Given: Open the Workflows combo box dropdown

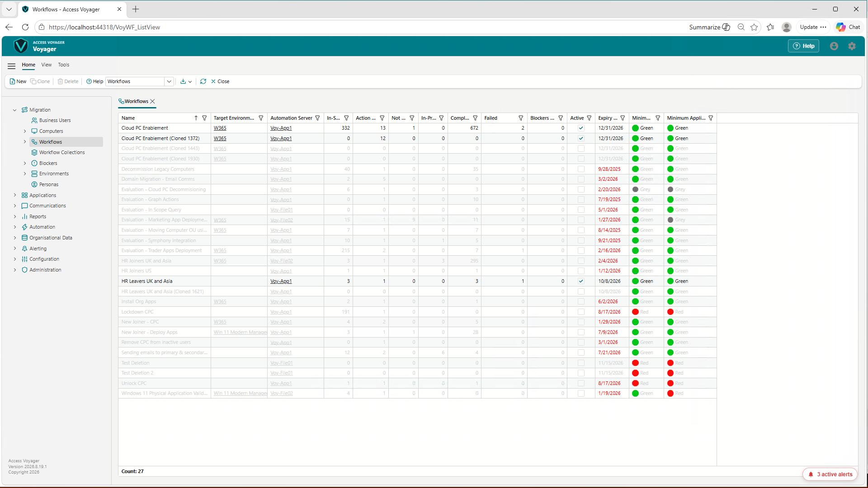Looking at the screenshot, I should [169, 82].
